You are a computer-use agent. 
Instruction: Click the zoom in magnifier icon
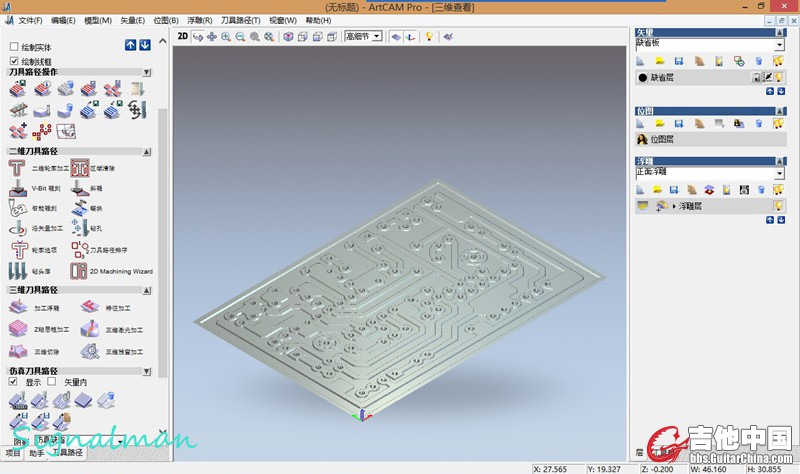click(x=226, y=36)
